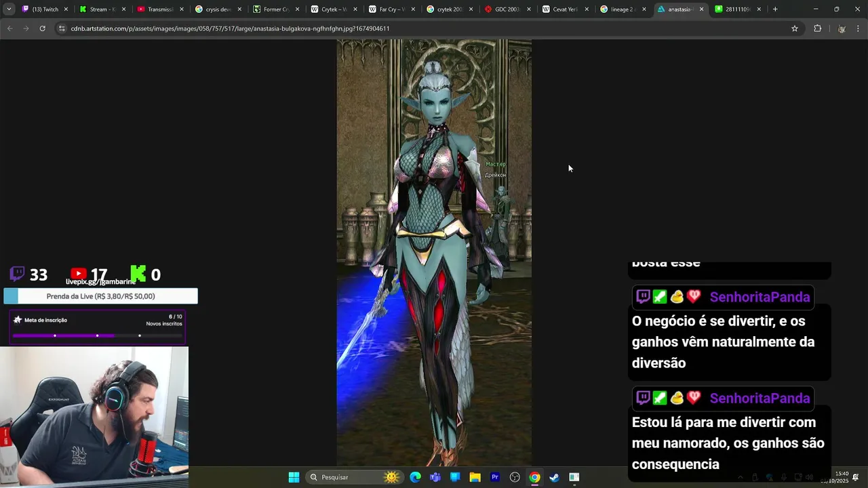Close the lineage 2 tab
The height and width of the screenshot is (488, 868).
pos(644,9)
